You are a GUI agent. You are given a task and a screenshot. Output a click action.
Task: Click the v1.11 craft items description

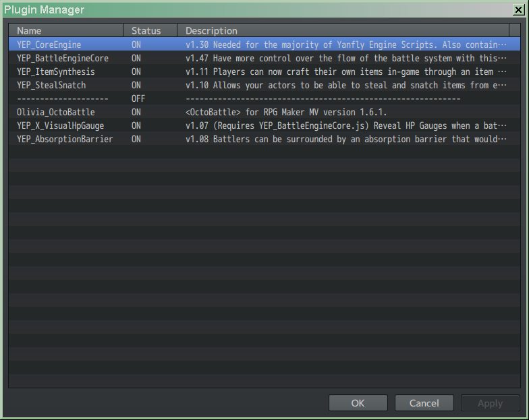(x=346, y=71)
